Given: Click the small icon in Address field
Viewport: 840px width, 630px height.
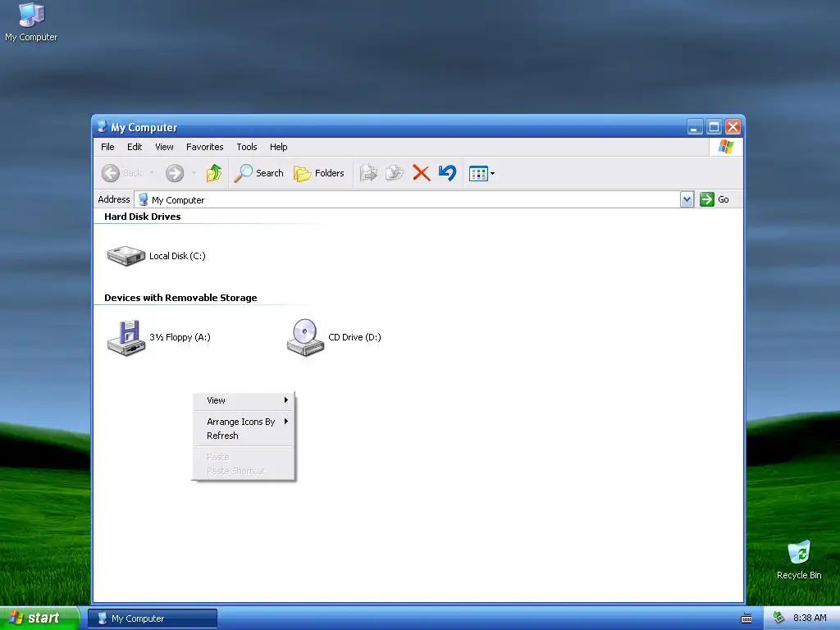Looking at the screenshot, I should 143,200.
